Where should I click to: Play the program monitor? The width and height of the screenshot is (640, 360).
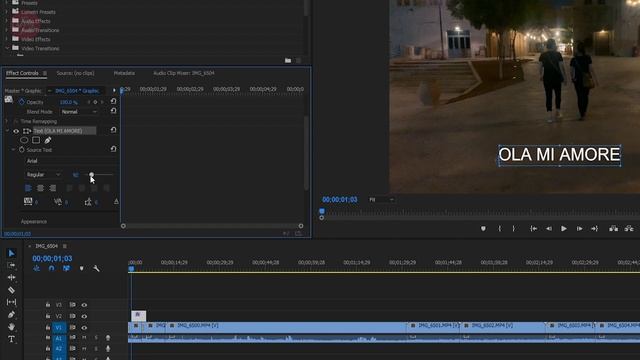[564, 229]
